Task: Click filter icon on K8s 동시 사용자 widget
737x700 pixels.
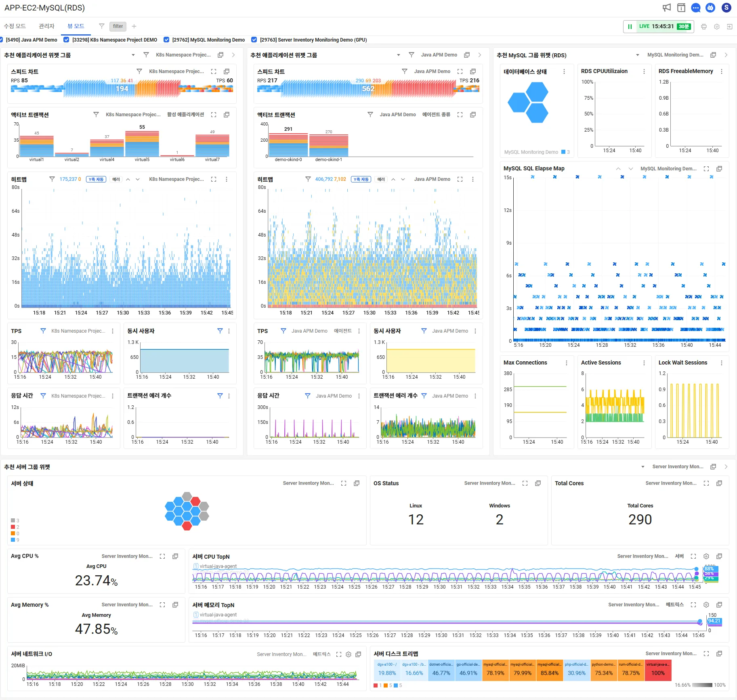Action: (220, 331)
